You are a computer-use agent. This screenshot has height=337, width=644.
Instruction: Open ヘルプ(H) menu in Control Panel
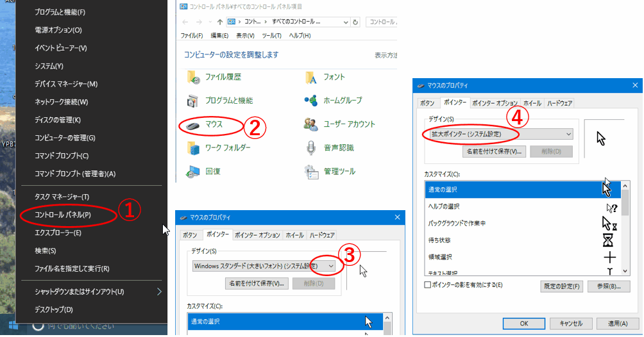[300, 36]
